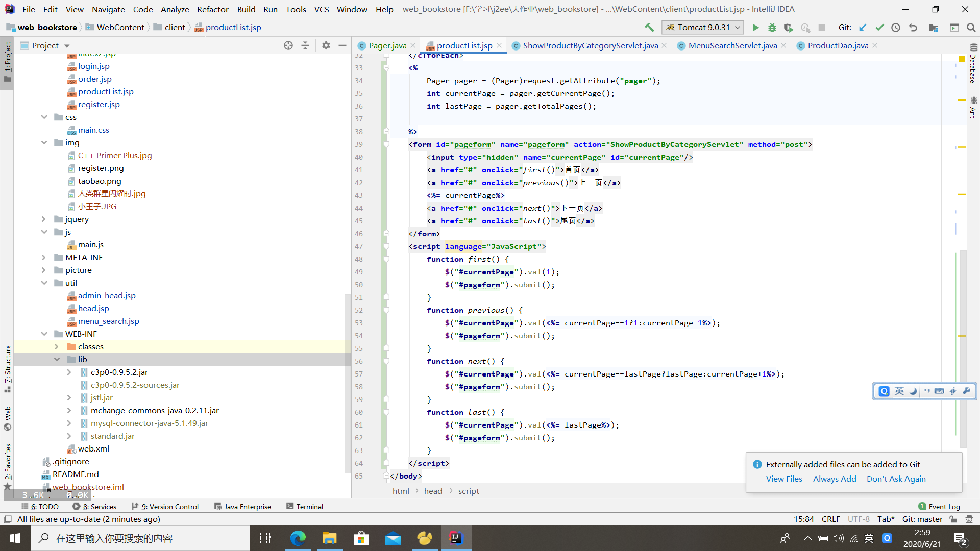Expand the picture folder

(44, 270)
